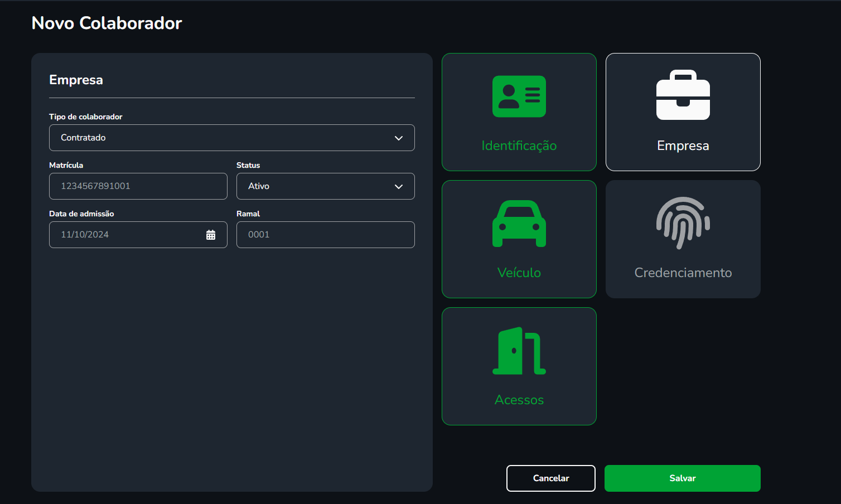
Task: Open the dropdown showing Contratado
Action: [223, 138]
